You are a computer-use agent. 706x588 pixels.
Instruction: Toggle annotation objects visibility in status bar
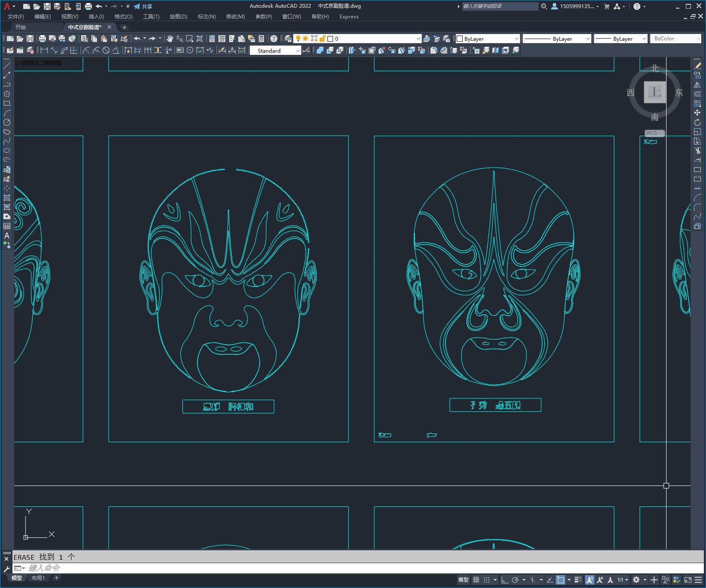(590, 580)
